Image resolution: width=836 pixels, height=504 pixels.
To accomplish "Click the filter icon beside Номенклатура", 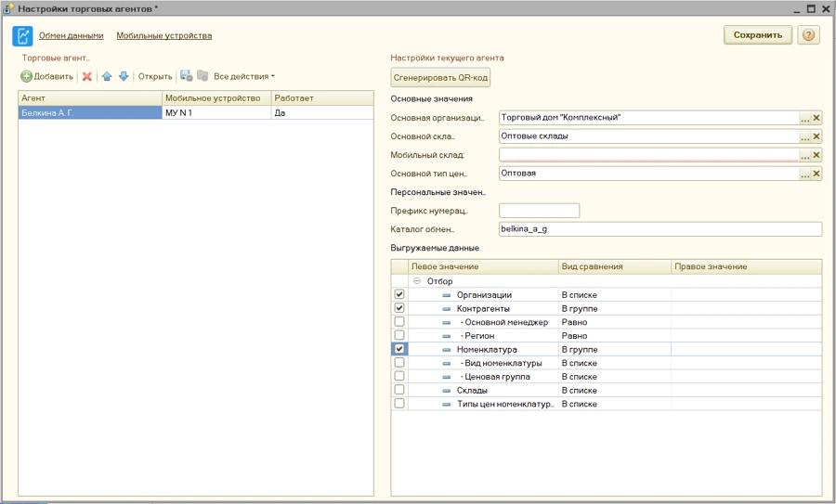I will pyautogui.click(x=447, y=350).
